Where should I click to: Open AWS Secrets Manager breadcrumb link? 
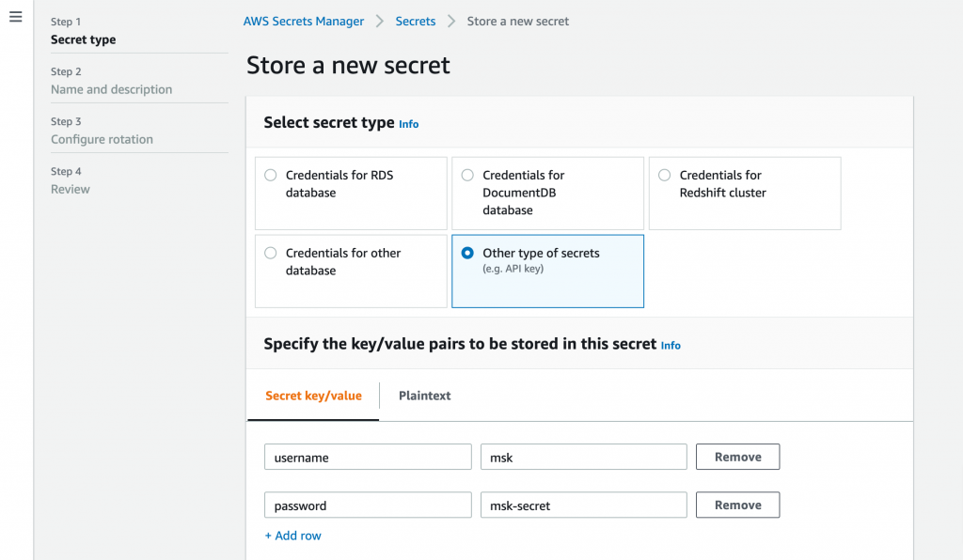(303, 21)
